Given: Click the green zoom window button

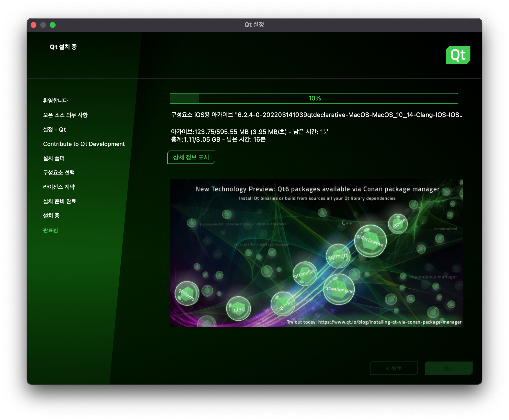Looking at the screenshot, I should [53, 25].
